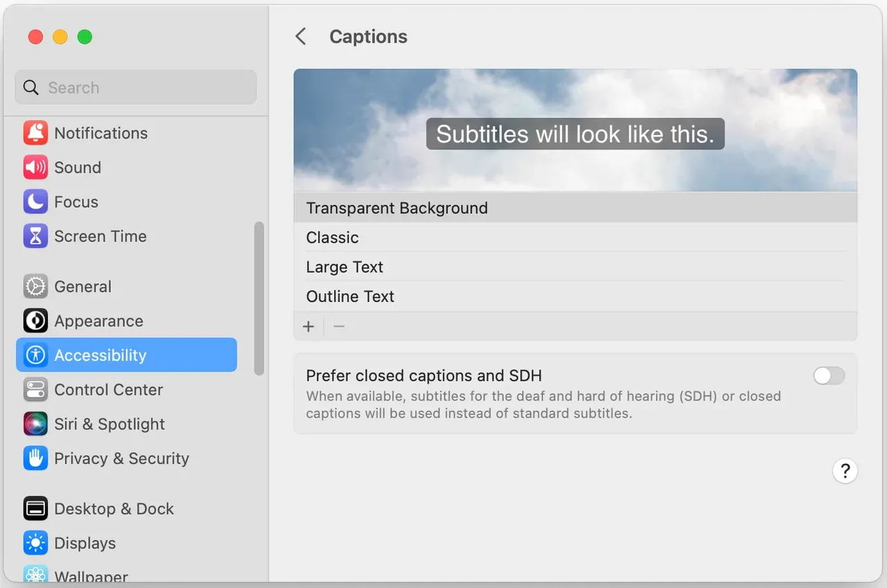
Task: Open help with the question mark button
Action: pos(845,472)
